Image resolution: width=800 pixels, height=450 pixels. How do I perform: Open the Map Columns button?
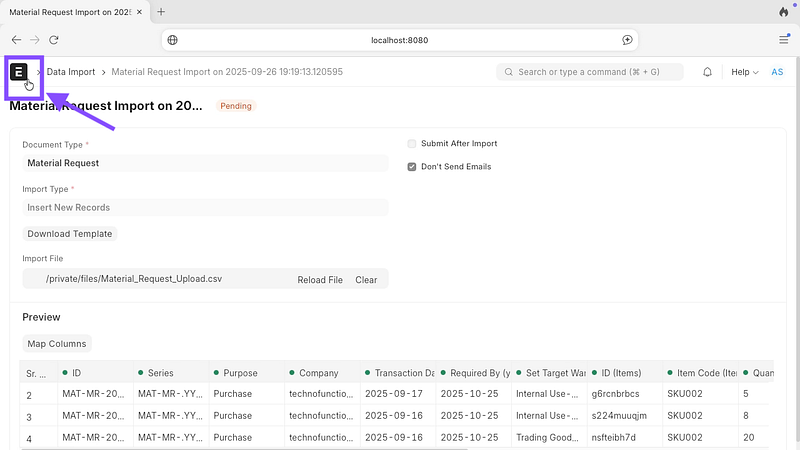point(57,344)
